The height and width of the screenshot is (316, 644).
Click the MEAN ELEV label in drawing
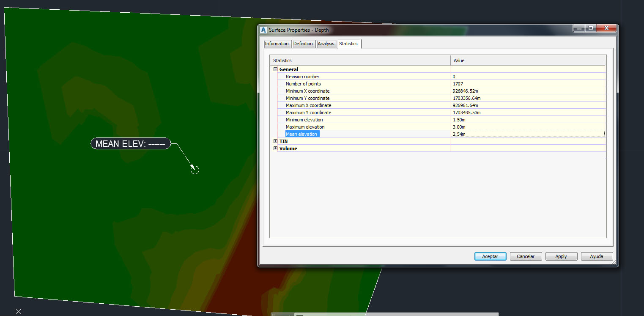tap(131, 144)
